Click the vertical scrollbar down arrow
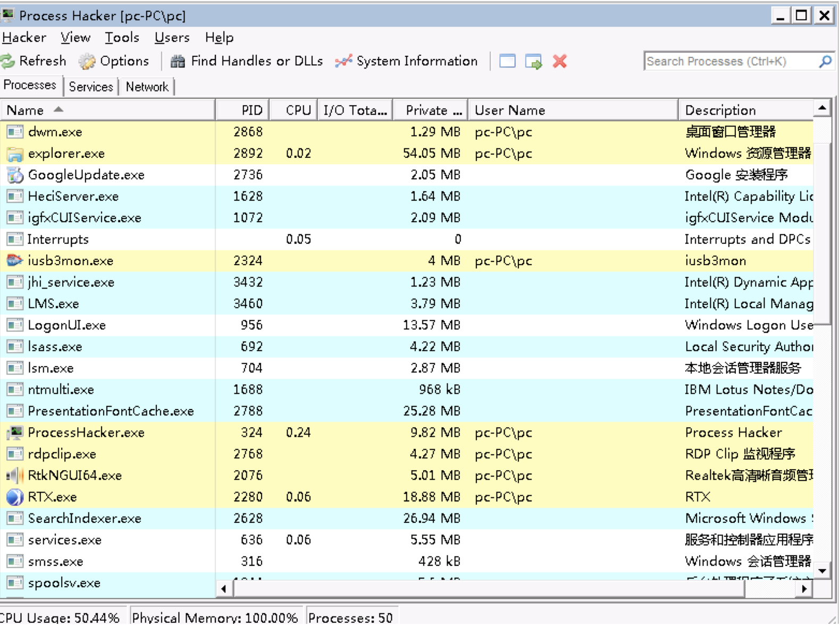840x627 pixels. [822, 571]
